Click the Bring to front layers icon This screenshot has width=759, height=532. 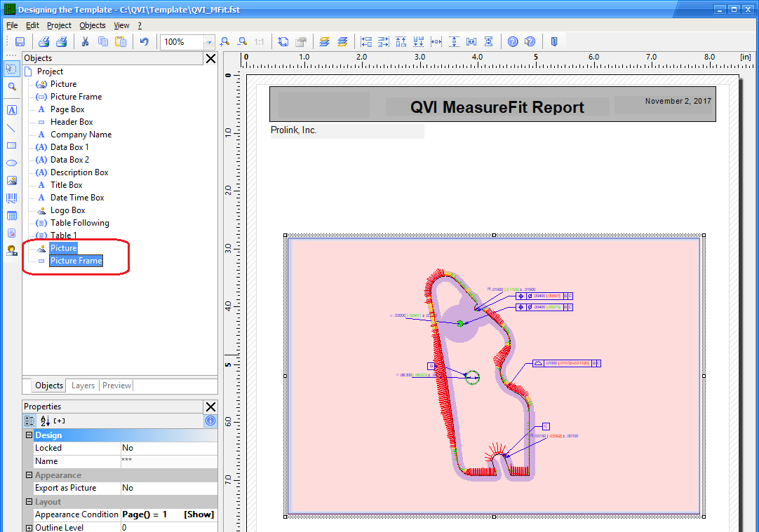[324, 42]
